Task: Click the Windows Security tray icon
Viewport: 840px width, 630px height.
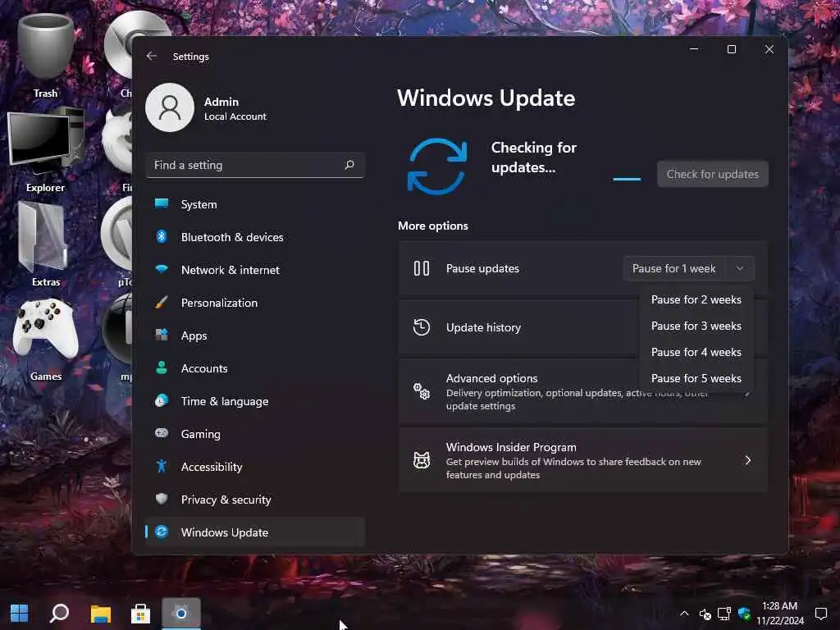Action: coord(744,614)
